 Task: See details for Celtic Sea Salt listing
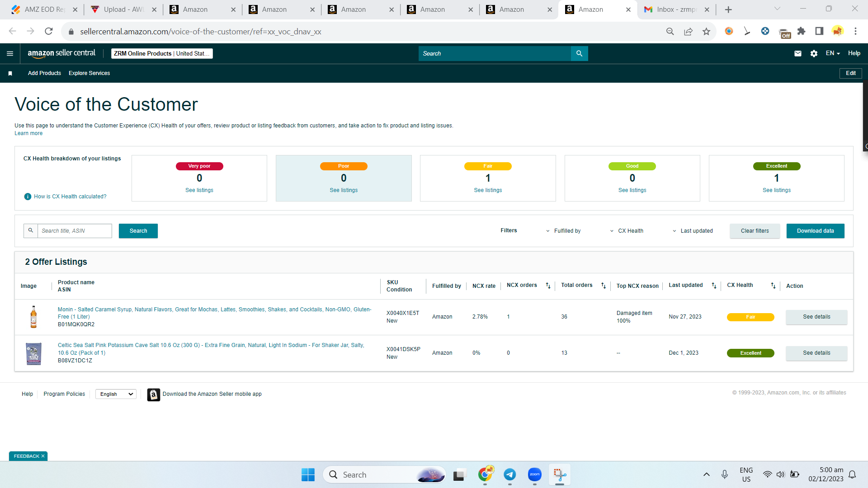click(x=816, y=353)
